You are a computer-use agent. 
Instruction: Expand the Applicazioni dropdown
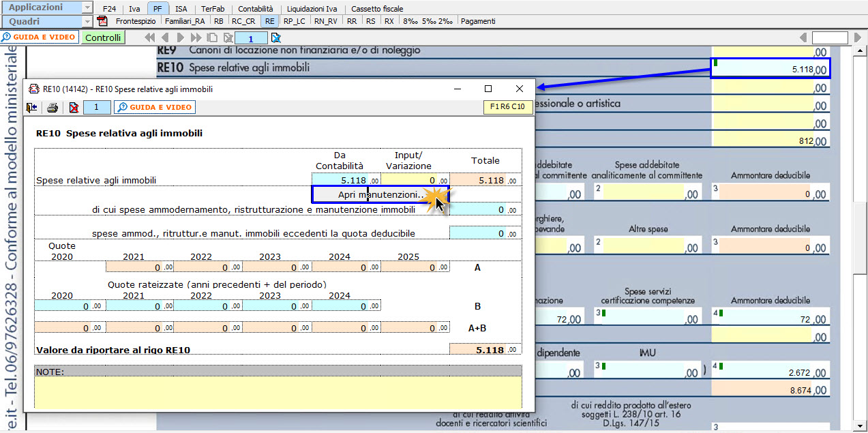[x=87, y=8]
